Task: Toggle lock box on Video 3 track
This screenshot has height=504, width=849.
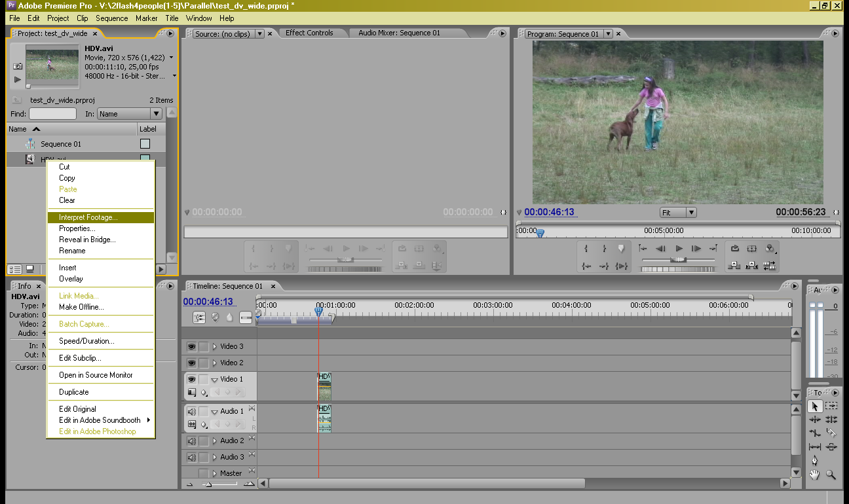Action: [204, 346]
